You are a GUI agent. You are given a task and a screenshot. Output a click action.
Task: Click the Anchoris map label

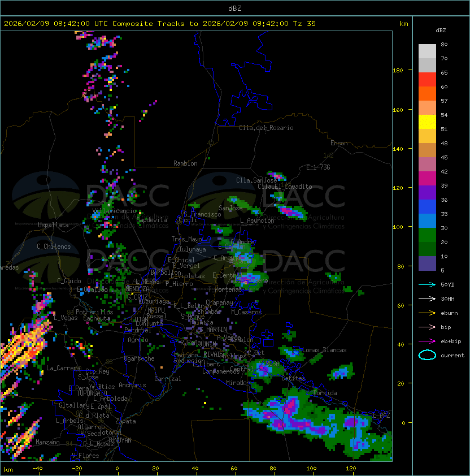click(132, 385)
